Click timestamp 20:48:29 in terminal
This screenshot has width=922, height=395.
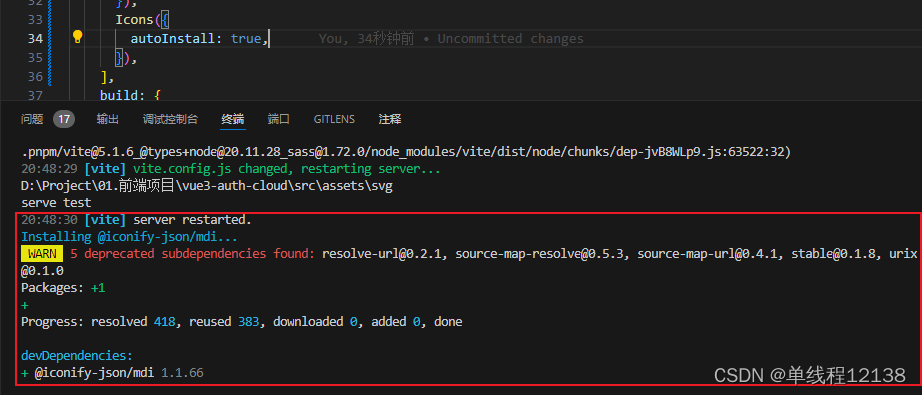49,169
